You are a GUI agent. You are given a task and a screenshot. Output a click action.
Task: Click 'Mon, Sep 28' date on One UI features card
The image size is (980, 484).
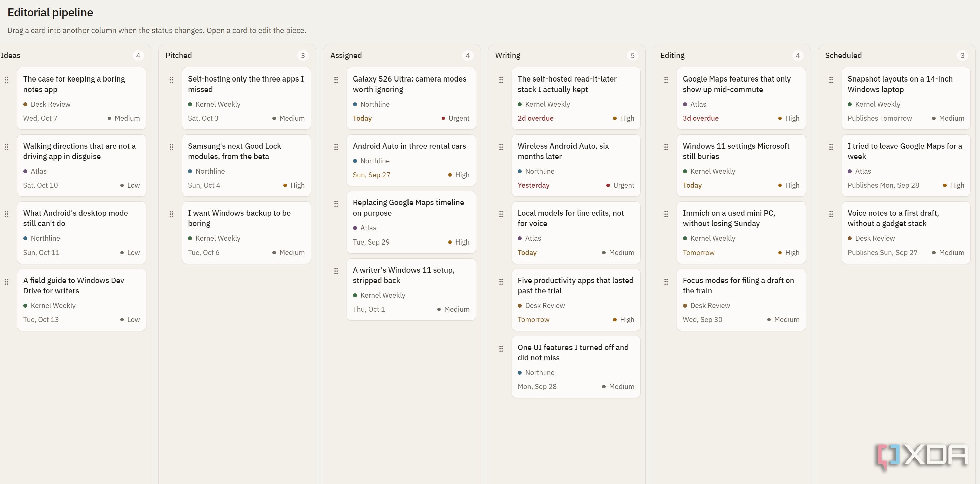pos(537,387)
